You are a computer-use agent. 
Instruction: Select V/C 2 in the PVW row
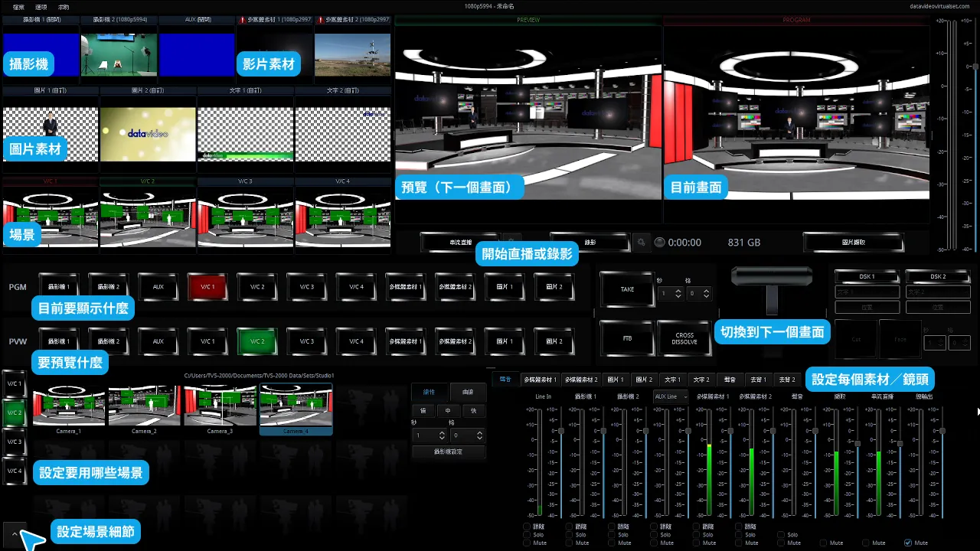(x=256, y=341)
